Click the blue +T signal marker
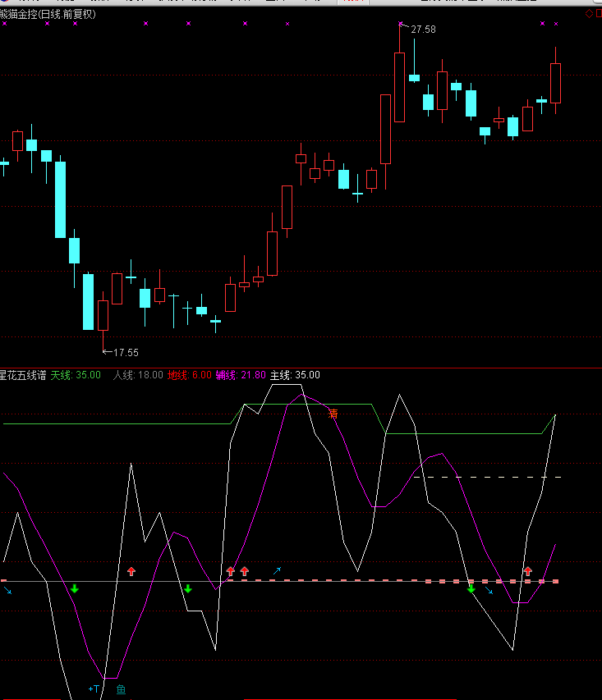The image size is (602, 700). click(x=94, y=689)
